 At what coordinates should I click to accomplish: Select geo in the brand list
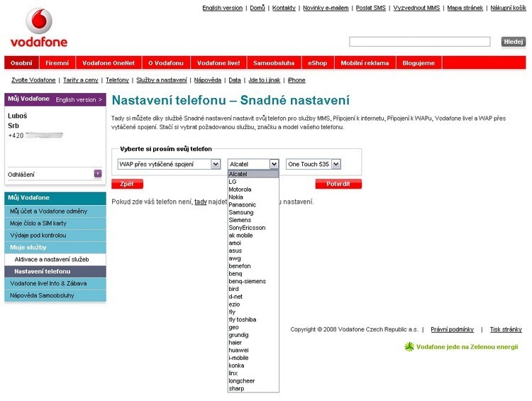point(253,327)
